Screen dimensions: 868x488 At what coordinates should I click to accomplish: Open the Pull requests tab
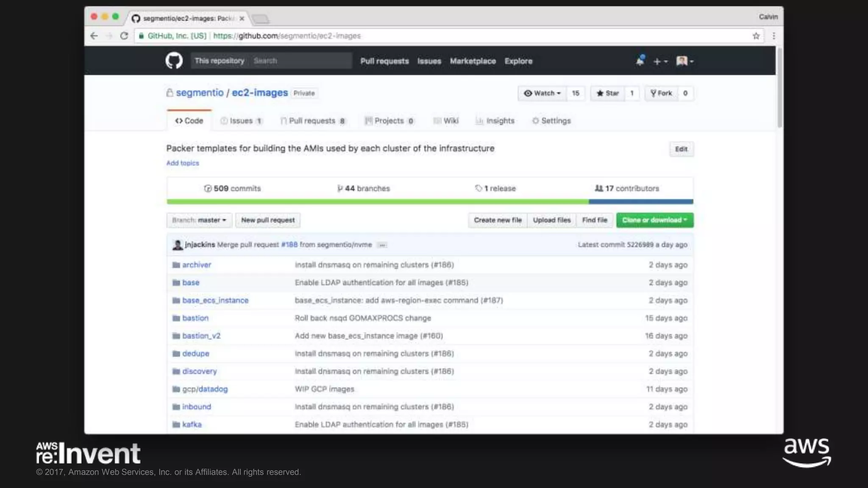(x=312, y=121)
